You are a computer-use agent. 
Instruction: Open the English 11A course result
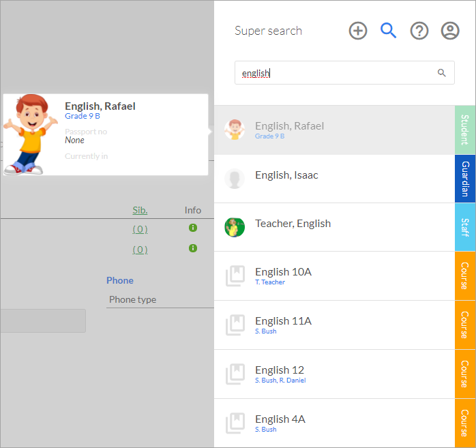pyautogui.click(x=334, y=325)
